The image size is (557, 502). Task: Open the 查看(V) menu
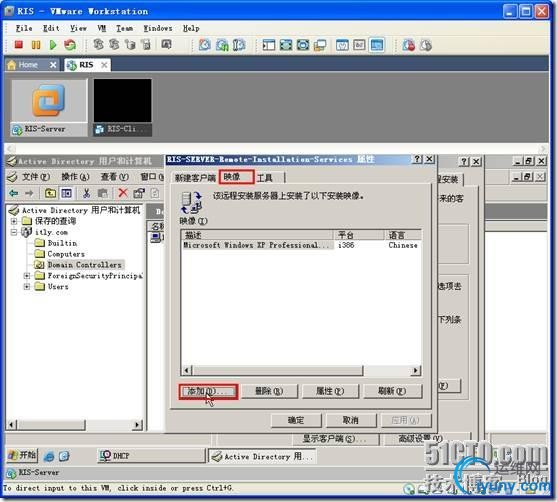[114, 177]
